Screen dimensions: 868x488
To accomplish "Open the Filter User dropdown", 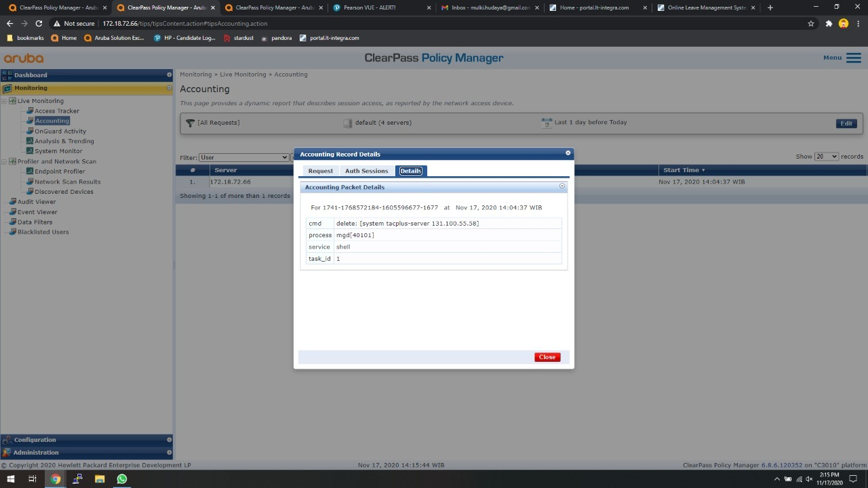I will click(x=243, y=157).
